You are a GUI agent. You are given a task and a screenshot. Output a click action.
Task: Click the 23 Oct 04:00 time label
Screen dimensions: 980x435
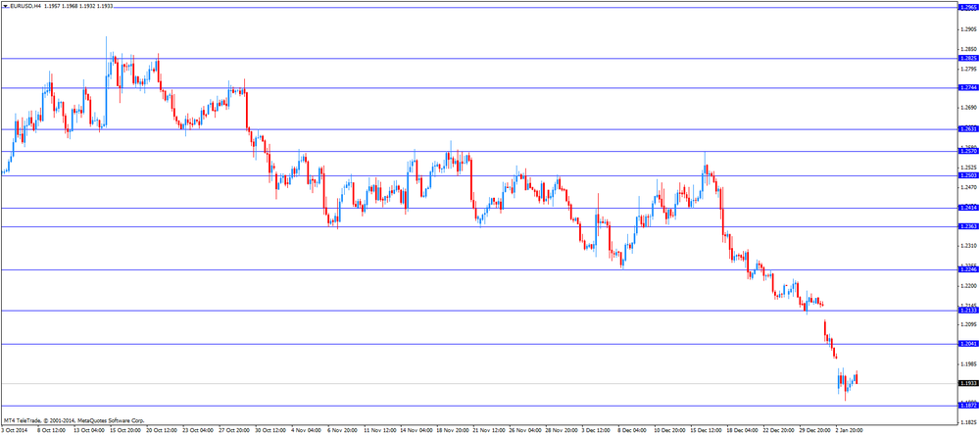tap(198, 431)
